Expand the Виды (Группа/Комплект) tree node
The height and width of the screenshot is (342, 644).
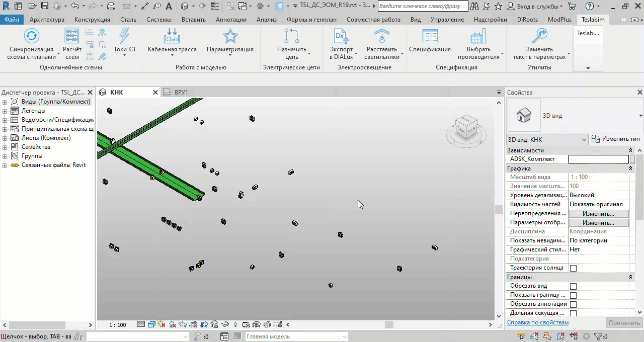click(5, 102)
